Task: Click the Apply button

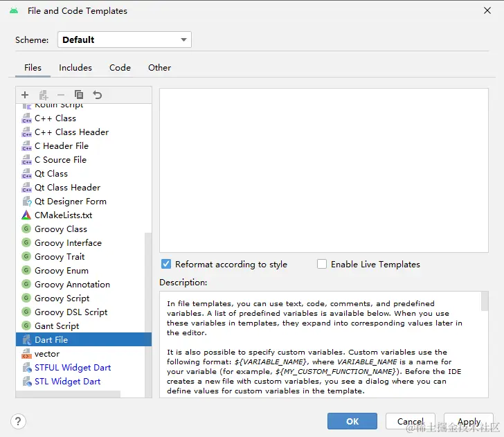Action: coord(469,421)
